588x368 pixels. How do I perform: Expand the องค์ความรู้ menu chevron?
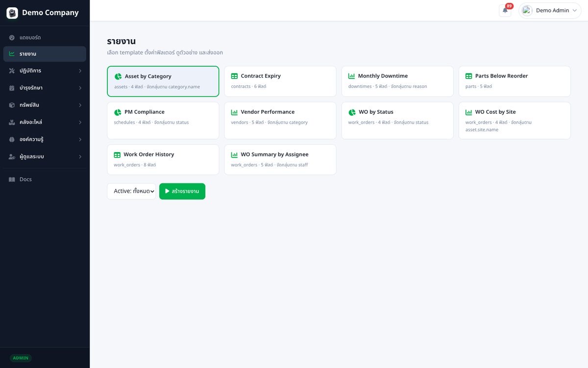80,139
